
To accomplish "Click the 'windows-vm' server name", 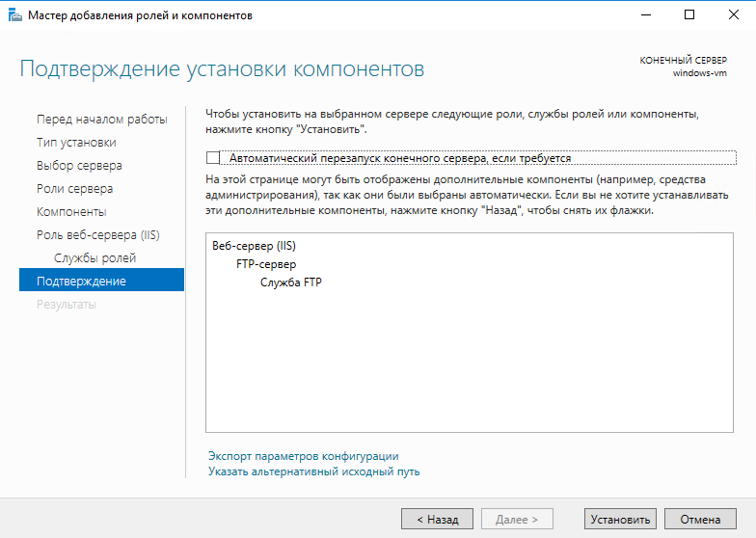I will click(x=700, y=73).
